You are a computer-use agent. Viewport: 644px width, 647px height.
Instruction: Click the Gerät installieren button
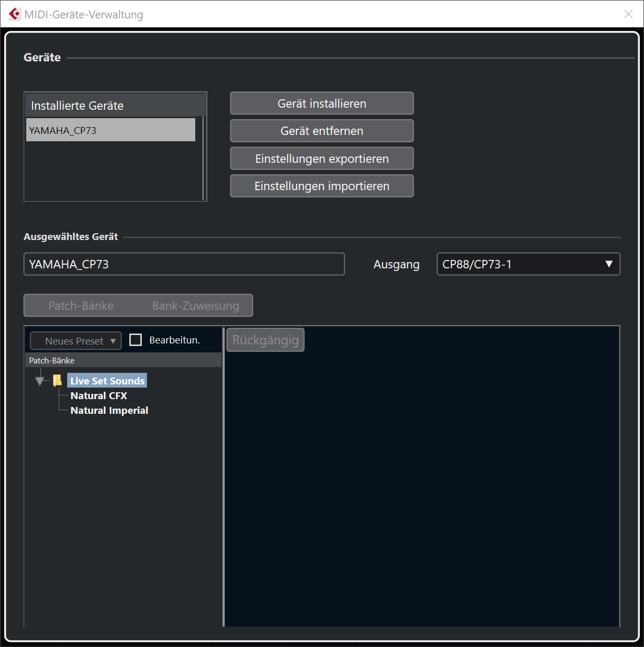[322, 103]
